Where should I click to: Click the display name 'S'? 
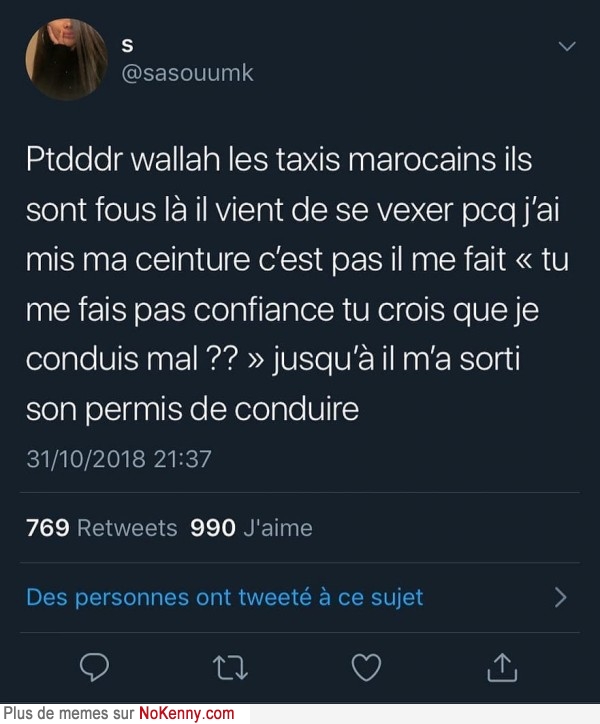(127, 46)
